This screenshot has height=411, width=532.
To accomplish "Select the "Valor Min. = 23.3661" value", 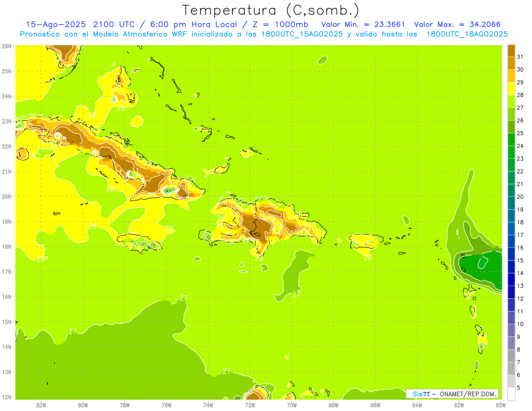I will click(x=363, y=24).
